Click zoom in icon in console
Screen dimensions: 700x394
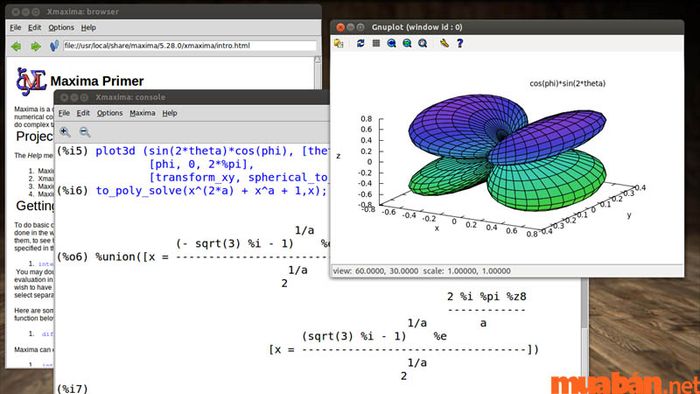[65, 132]
